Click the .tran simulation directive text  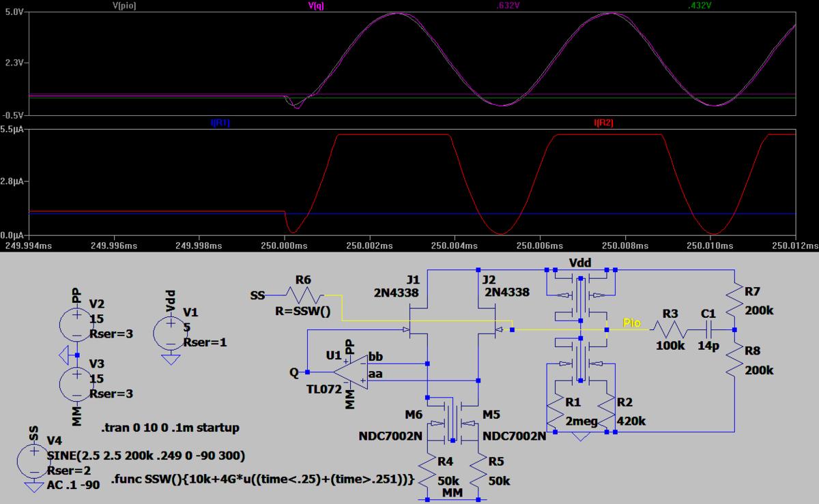170,428
